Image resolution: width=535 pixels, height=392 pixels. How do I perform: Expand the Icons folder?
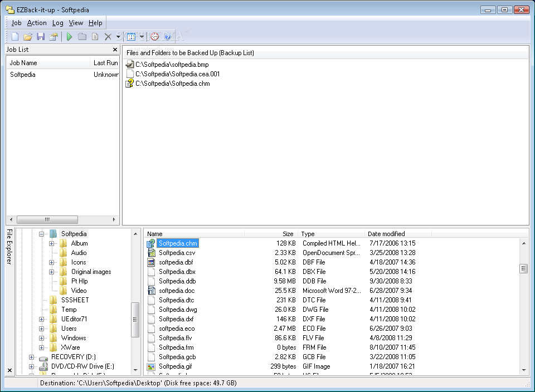coord(51,262)
